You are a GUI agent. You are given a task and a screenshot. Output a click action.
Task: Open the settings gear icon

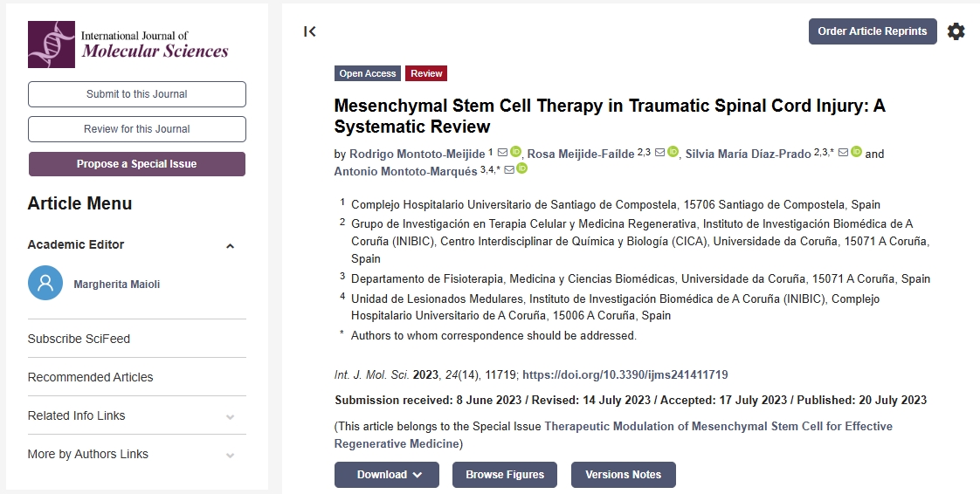pyautogui.click(x=956, y=31)
